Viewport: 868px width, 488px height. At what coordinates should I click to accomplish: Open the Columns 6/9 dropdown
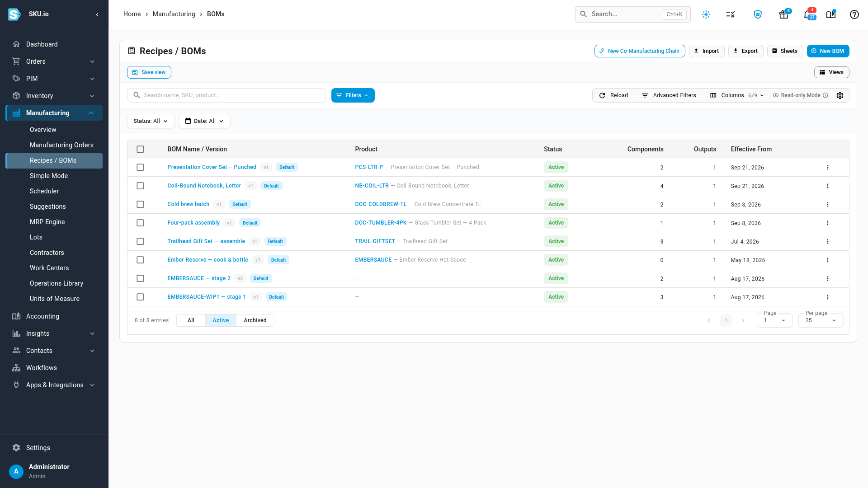point(737,95)
